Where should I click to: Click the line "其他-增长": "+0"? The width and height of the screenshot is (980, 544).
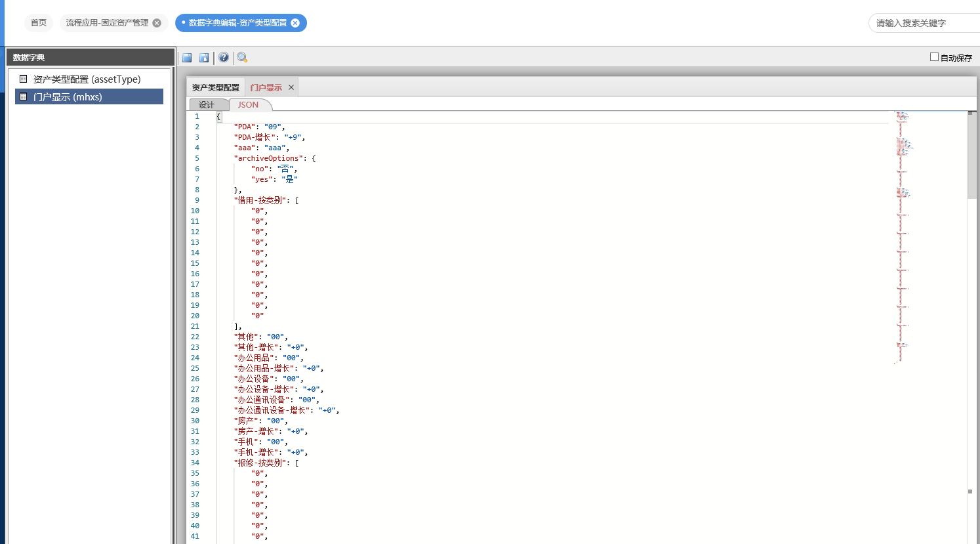tap(271, 347)
